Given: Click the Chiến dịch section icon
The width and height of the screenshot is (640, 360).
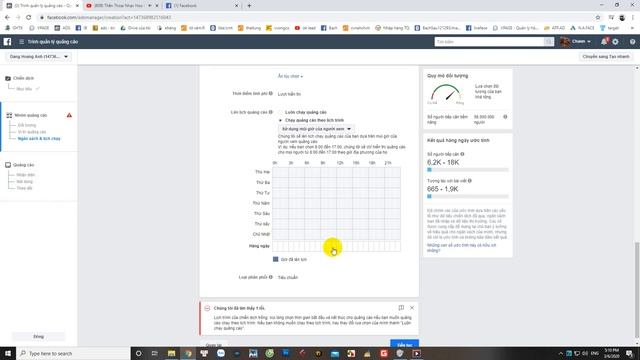Looking at the screenshot, I should [x=8, y=78].
